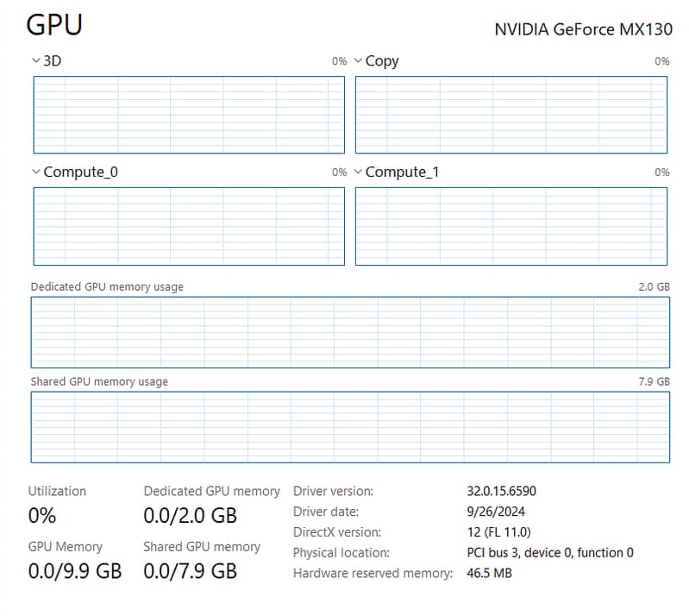Click the GPU heading title
Image resolution: width=689 pixels, height=616 pixels.
tap(54, 25)
